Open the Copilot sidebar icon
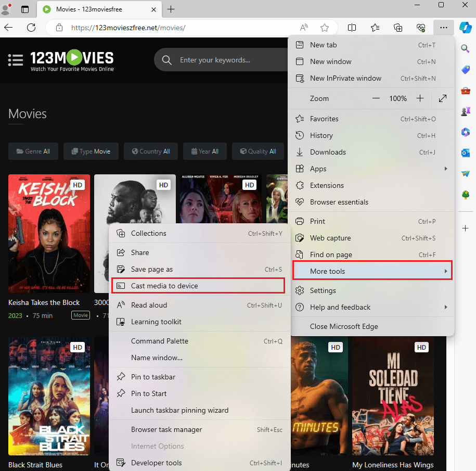This screenshot has height=471, width=476. click(466, 28)
